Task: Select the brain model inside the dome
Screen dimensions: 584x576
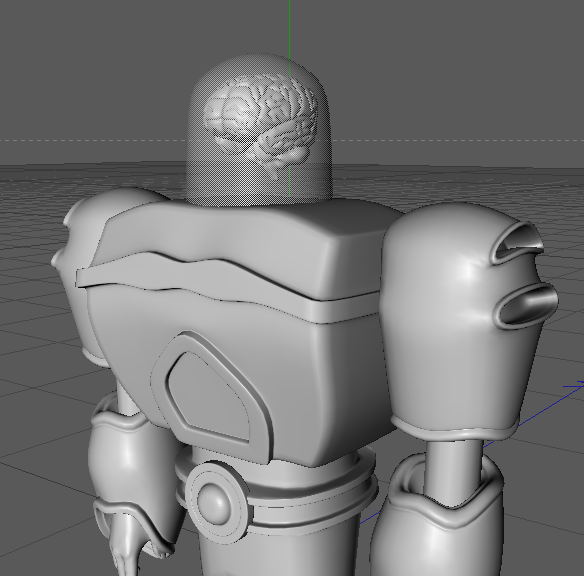Action: [261, 123]
